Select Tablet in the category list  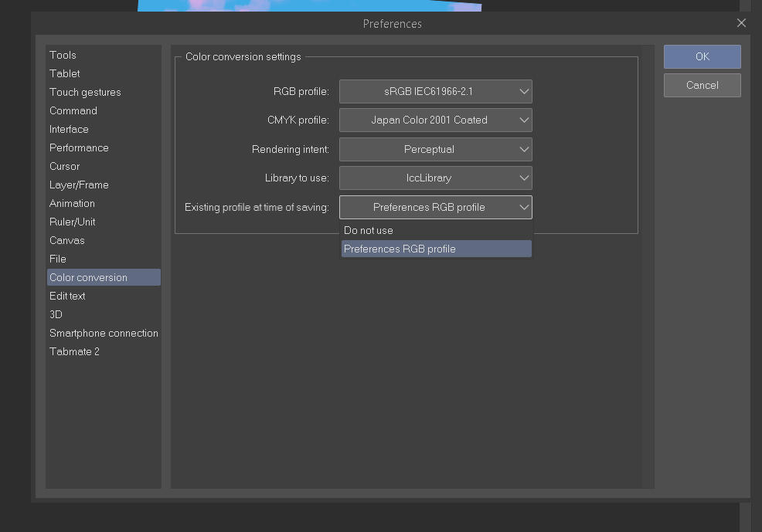[x=104, y=74]
